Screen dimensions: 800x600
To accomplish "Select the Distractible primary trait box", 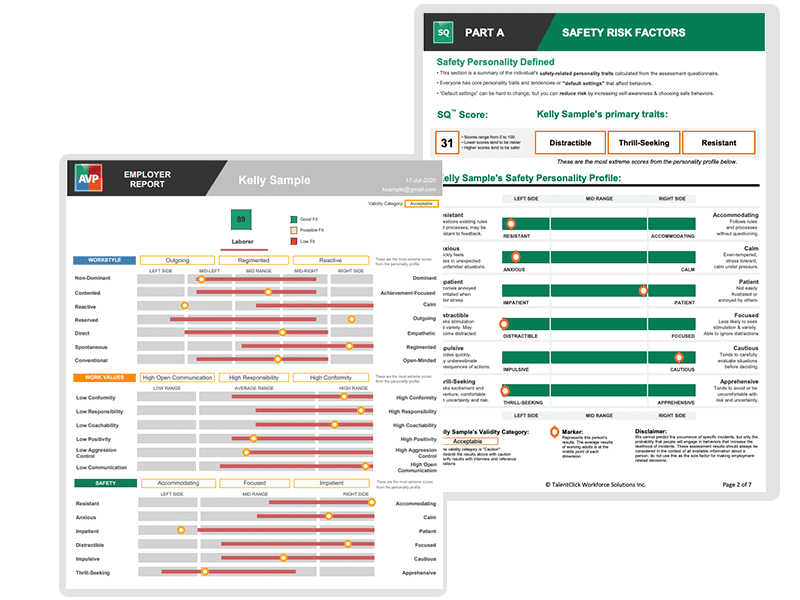I will point(570,143).
